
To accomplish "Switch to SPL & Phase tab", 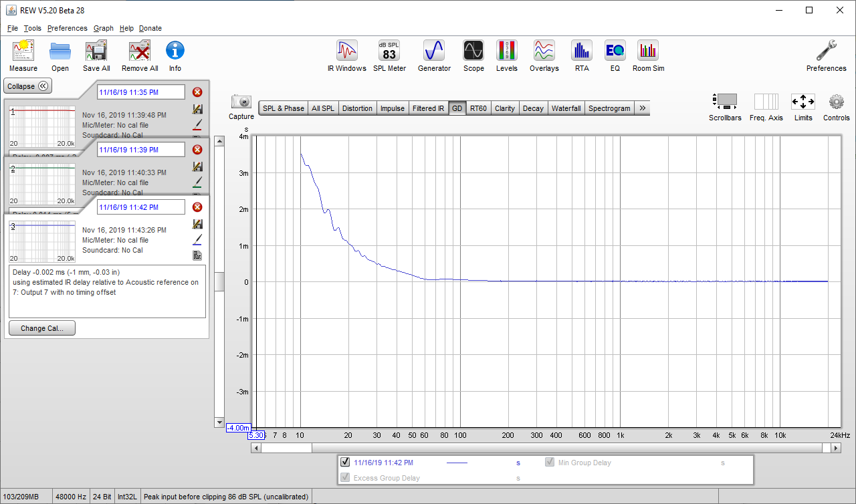I will pyautogui.click(x=284, y=108).
